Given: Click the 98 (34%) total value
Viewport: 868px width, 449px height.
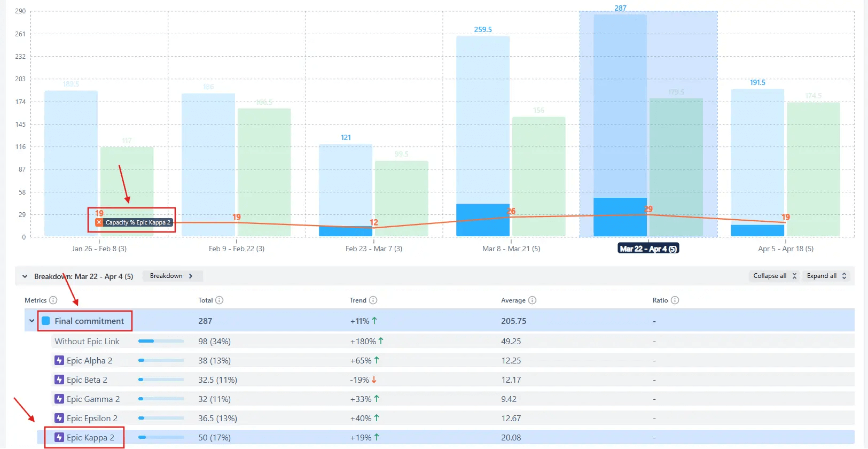Looking at the screenshot, I should pyautogui.click(x=215, y=341).
